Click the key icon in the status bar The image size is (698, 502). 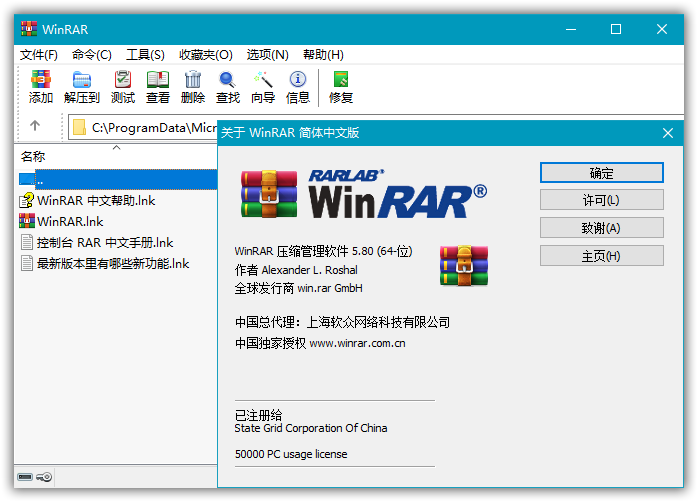click(x=44, y=477)
